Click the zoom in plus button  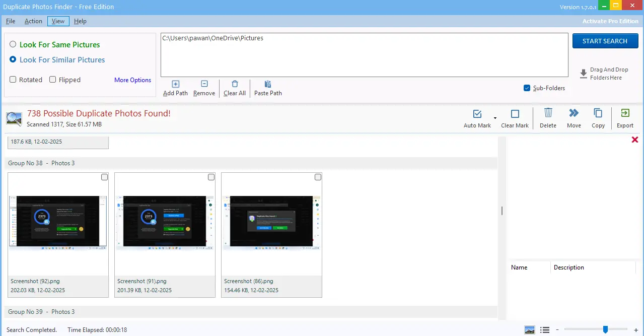point(636,330)
